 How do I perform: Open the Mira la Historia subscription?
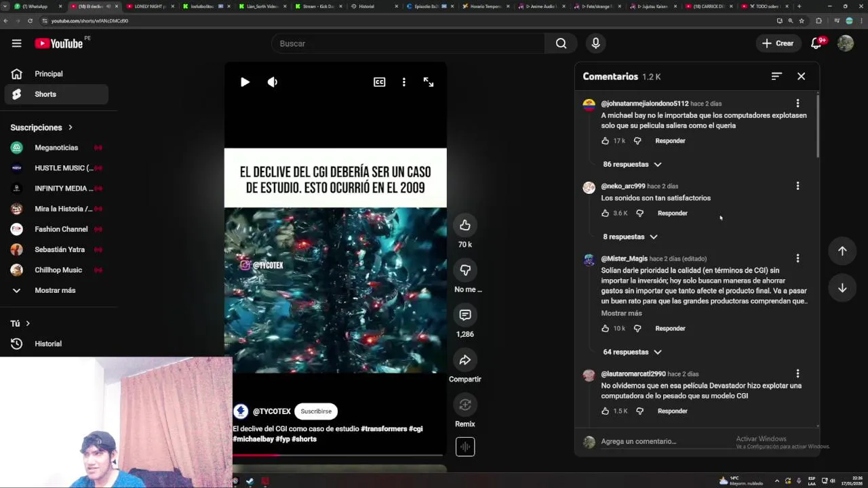(x=56, y=209)
